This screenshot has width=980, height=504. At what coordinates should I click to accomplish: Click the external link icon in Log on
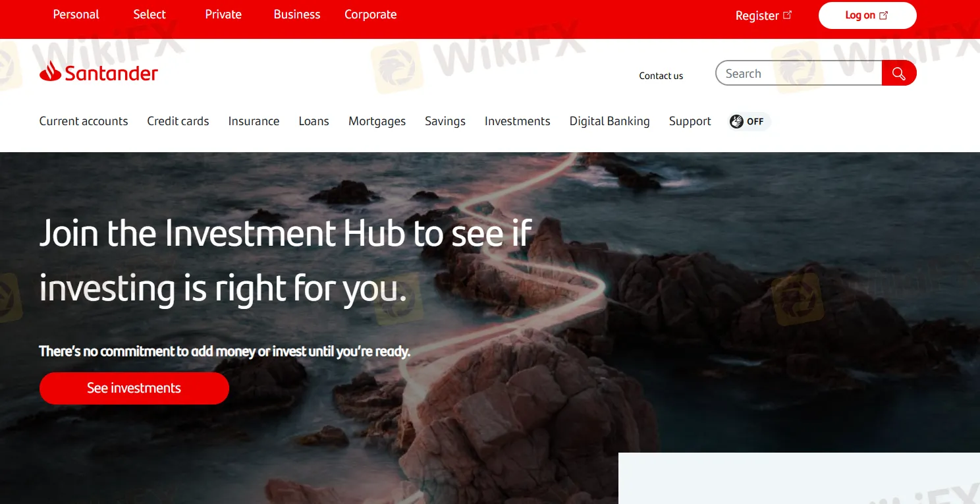pos(884,15)
